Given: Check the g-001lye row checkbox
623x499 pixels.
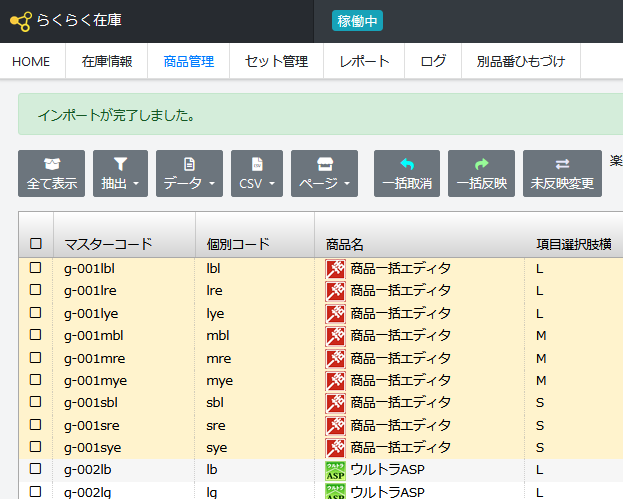Looking at the screenshot, I should (36, 312).
